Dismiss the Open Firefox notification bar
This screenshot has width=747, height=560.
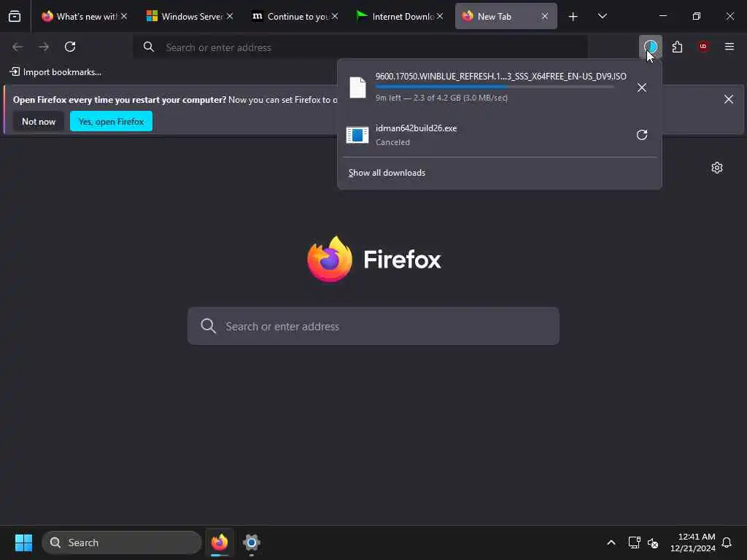click(729, 99)
